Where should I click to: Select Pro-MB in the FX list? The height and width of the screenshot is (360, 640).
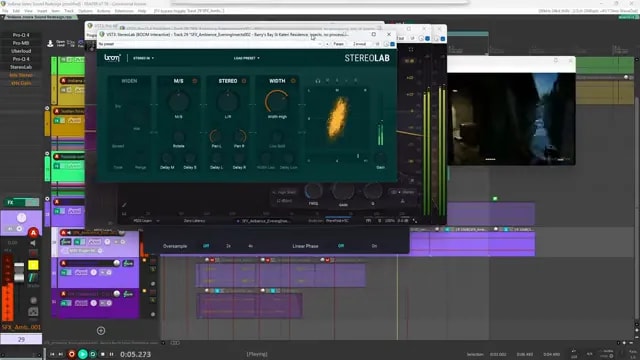click(x=21, y=43)
